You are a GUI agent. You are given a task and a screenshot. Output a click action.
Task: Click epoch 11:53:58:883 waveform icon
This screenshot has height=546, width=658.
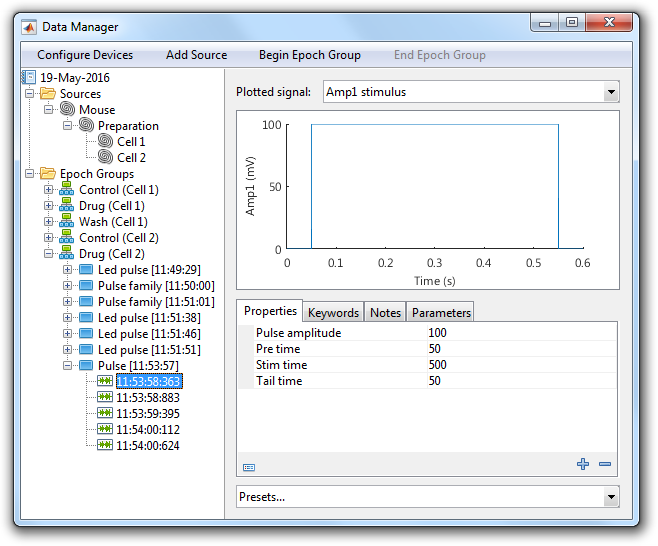105,398
